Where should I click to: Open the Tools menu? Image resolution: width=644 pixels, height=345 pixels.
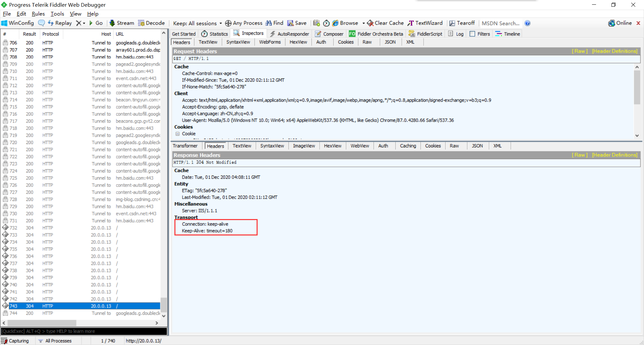pyautogui.click(x=57, y=14)
